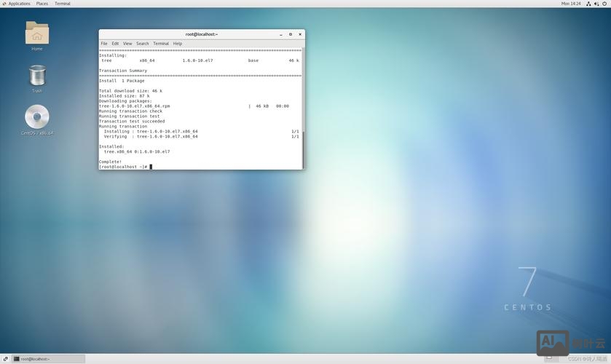Open the Applications menu in top bar

click(x=19, y=4)
